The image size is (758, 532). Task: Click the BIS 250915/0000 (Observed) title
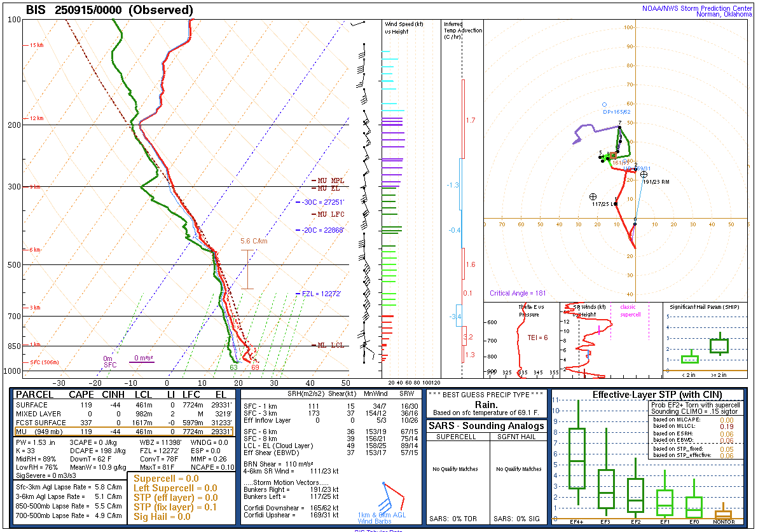109,10
